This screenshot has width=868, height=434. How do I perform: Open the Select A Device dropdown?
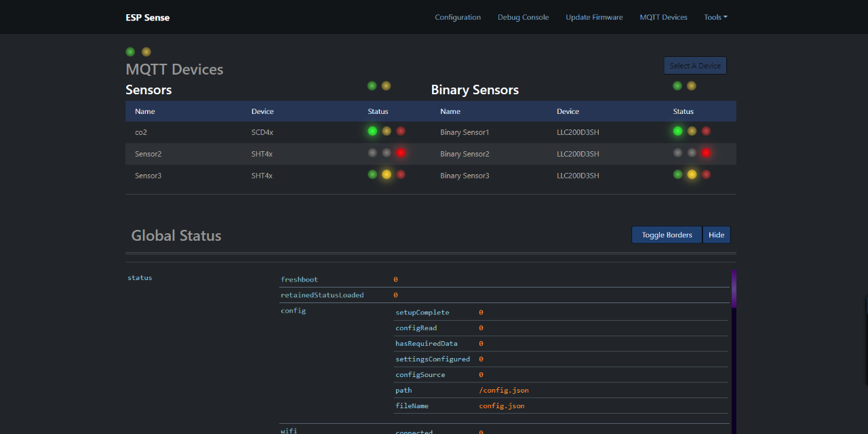695,65
